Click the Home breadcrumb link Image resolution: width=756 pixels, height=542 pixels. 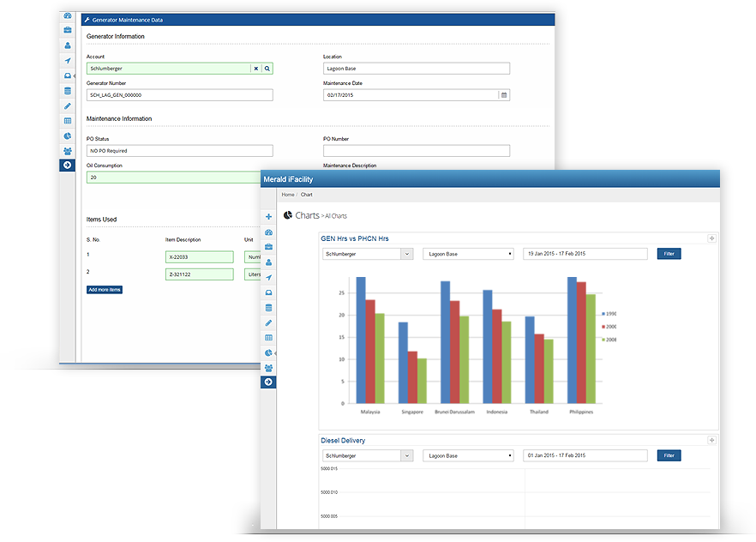coord(288,195)
